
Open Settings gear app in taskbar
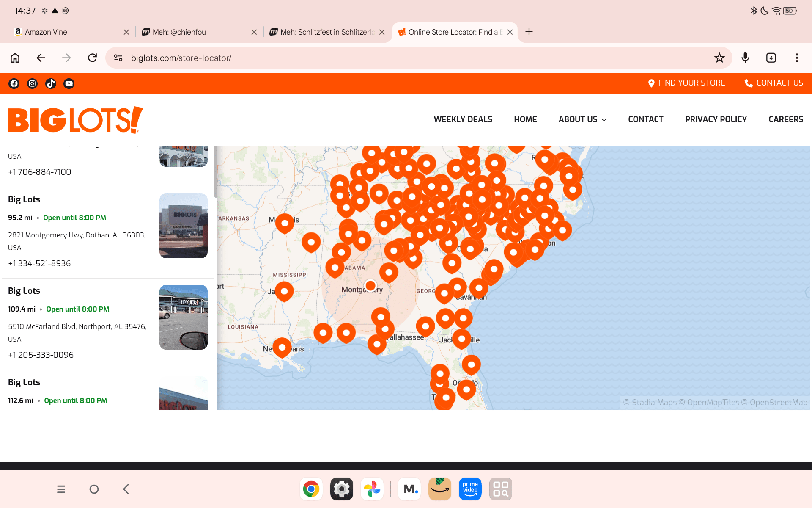click(x=342, y=489)
